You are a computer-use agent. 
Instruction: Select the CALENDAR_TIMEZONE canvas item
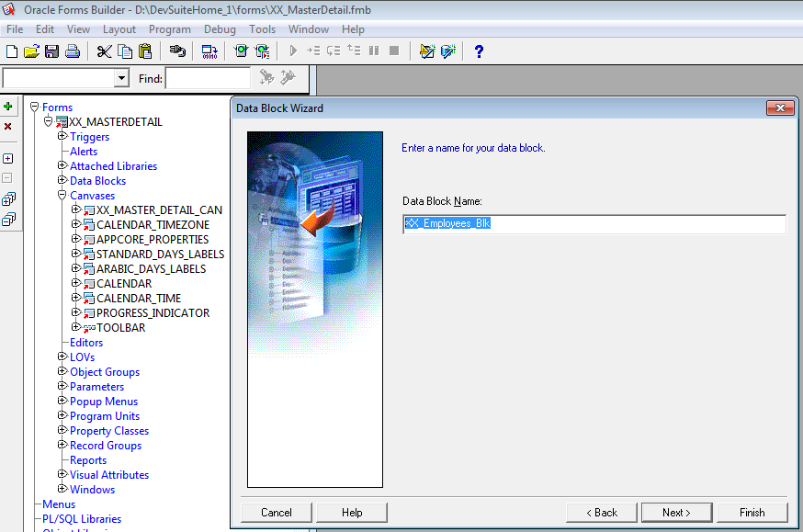coord(153,225)
